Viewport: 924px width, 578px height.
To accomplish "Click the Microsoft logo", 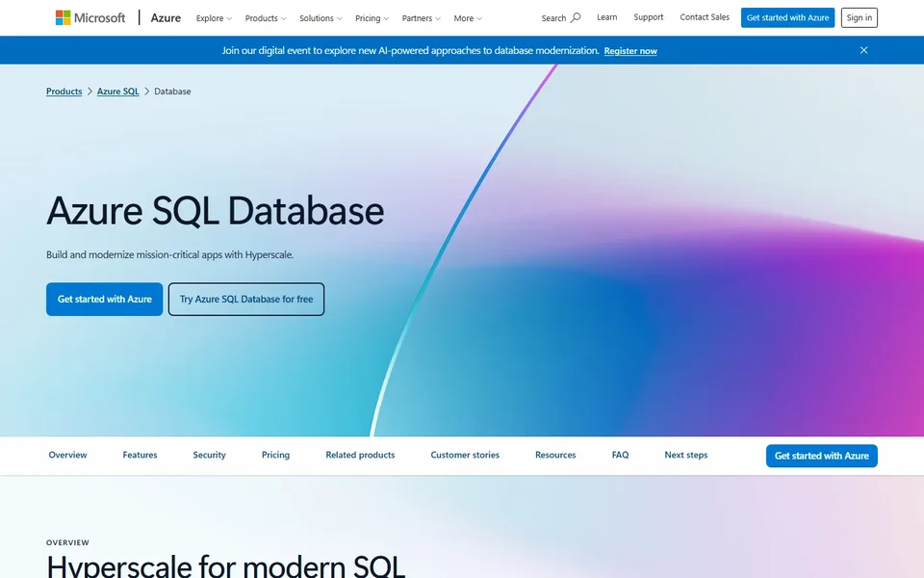I will (90, 17).
